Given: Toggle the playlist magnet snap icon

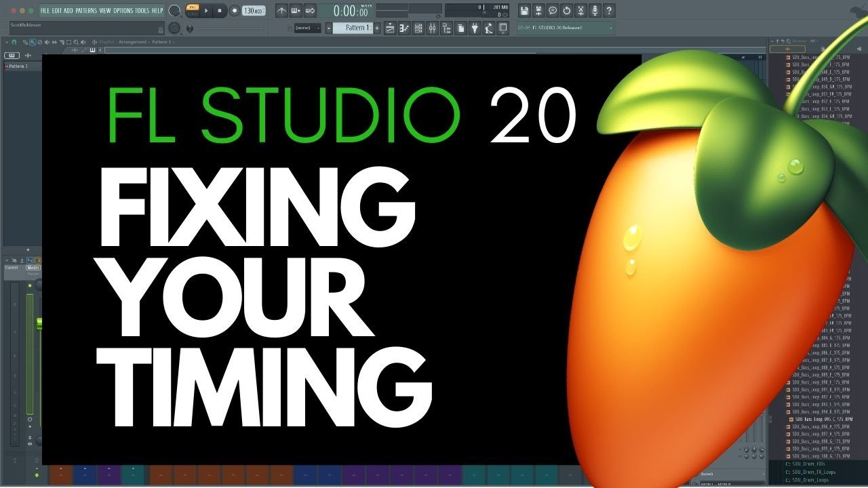Looking at the screenshot, I should [x=14, y=42].
